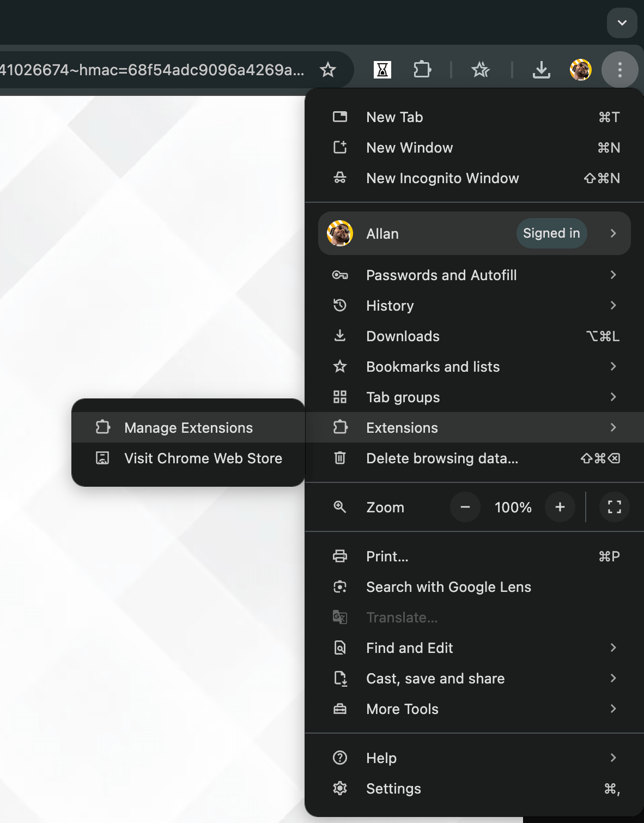Click the tab search dropdown arrow

622,23
